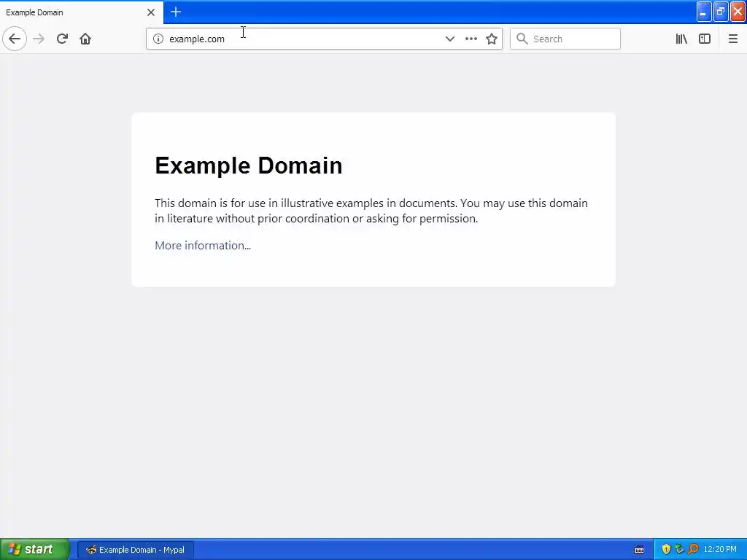Click the 12:20 PM clock
This screenshot has height=560, width=747.
pos(720,550)
